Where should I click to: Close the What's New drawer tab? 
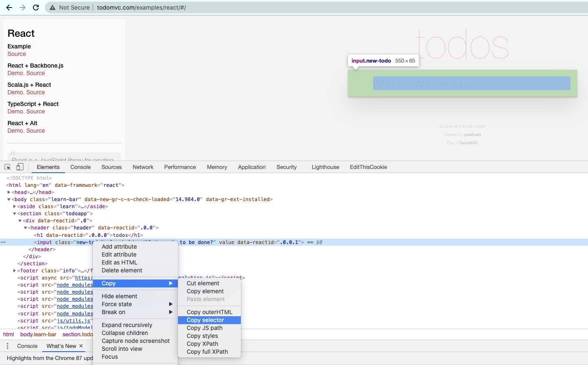click(x=81, y=346)
